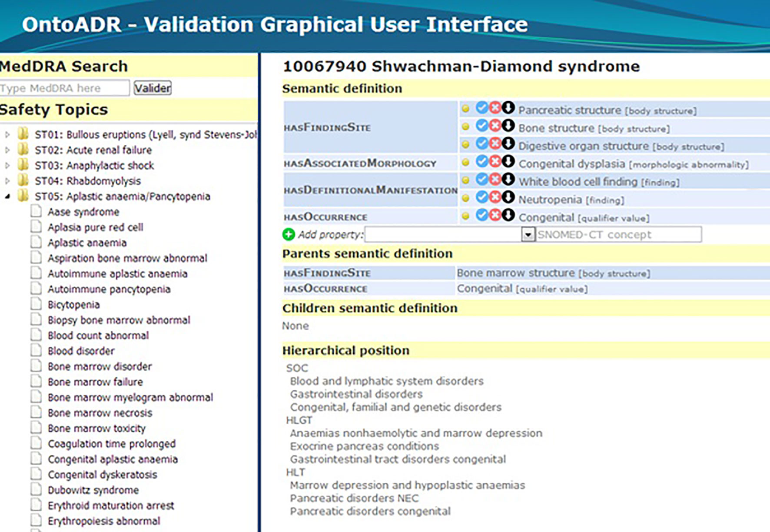Image resolution: width=770 pixels, height=532 pixels.
Task: Click the SNOMED-CT concept input field
Action: pyautogui.click(x=618, y=235)
